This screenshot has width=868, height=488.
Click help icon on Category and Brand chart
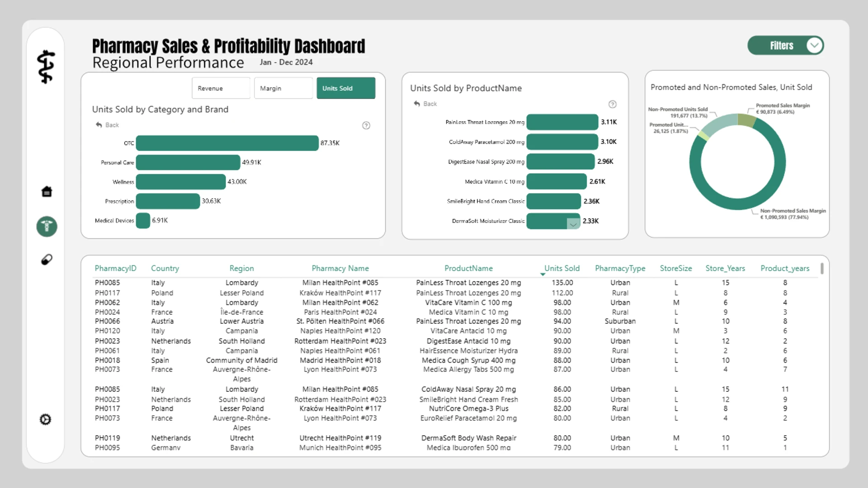click(366, 126)
